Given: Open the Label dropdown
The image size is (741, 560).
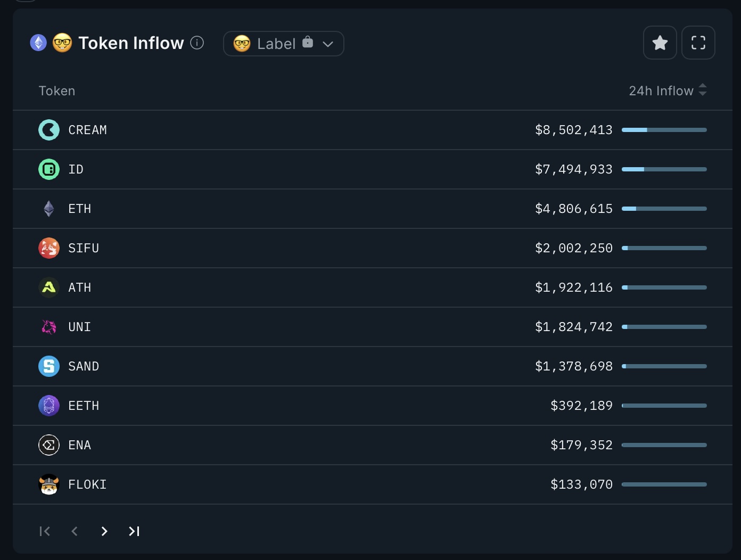Looking at the screenshot, I should (x=284, y=44).
